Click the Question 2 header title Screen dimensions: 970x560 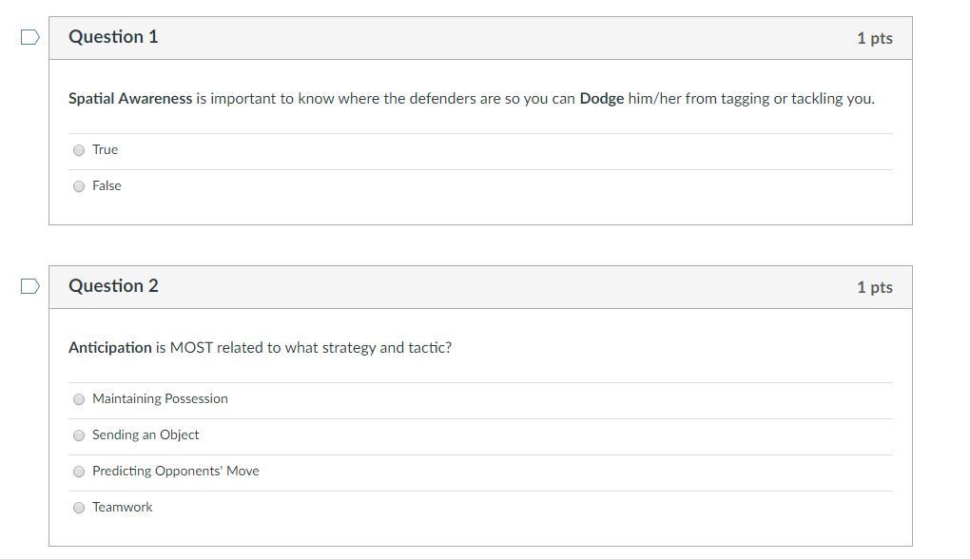(113, 286)
